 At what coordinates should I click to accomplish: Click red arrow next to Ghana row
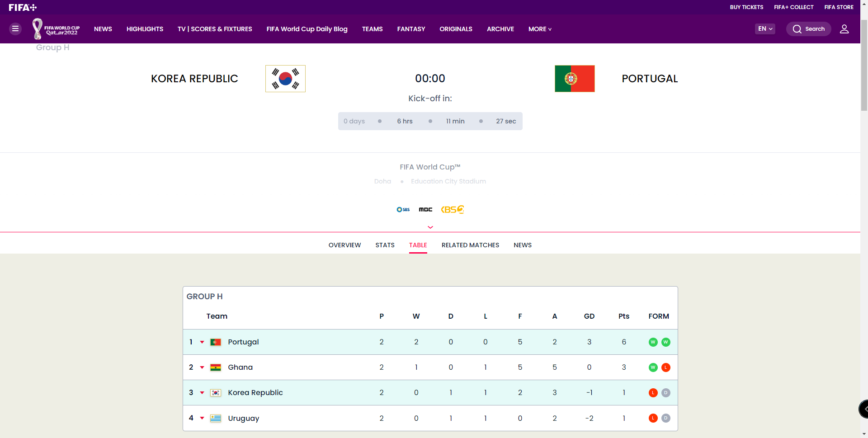pyautogui.click(x=202, y=367)
